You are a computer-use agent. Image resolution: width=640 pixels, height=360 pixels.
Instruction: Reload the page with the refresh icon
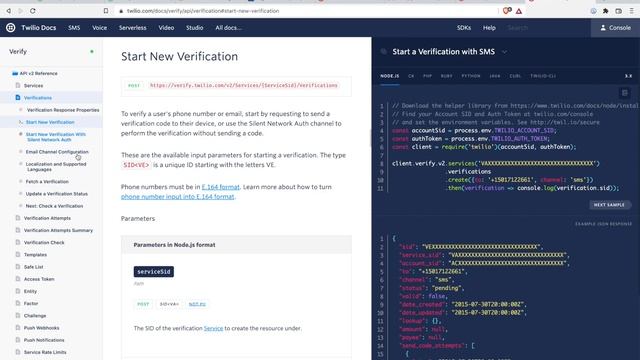[x=33, y=11]
